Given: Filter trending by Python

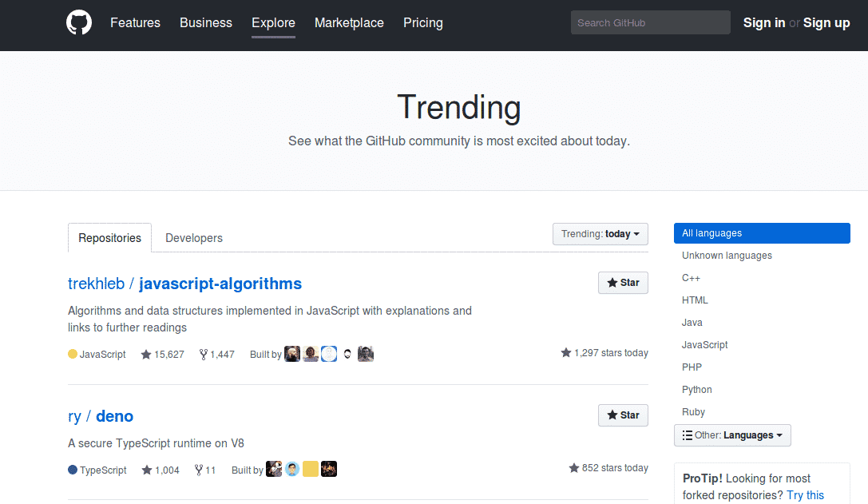Looking at the screenshot, I should click(697, 389).
